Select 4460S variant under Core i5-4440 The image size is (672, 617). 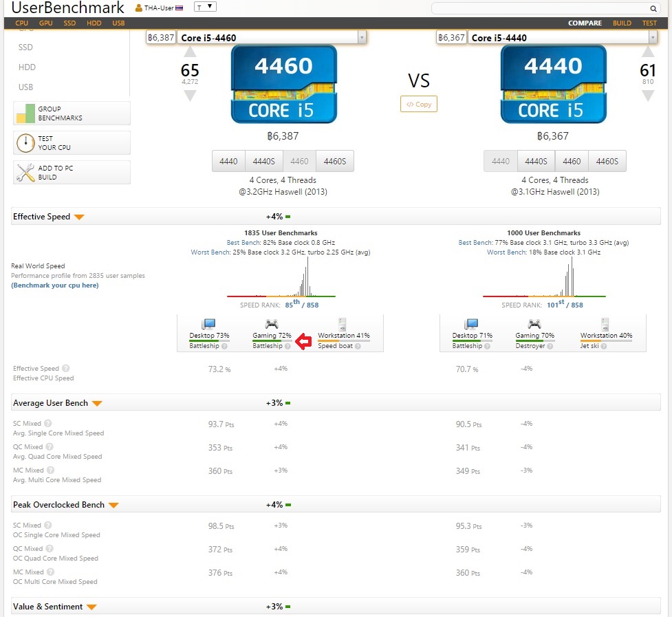pos(607,161)
